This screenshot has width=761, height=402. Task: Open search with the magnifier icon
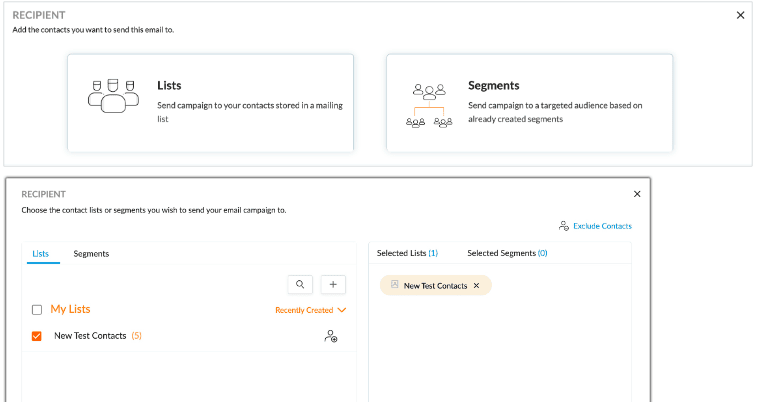click(301, 285)
